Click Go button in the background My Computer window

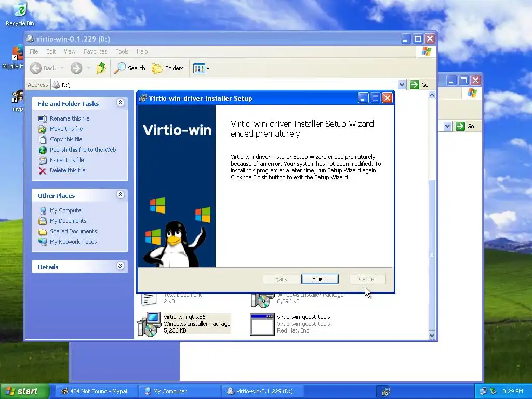coord(465,126)
